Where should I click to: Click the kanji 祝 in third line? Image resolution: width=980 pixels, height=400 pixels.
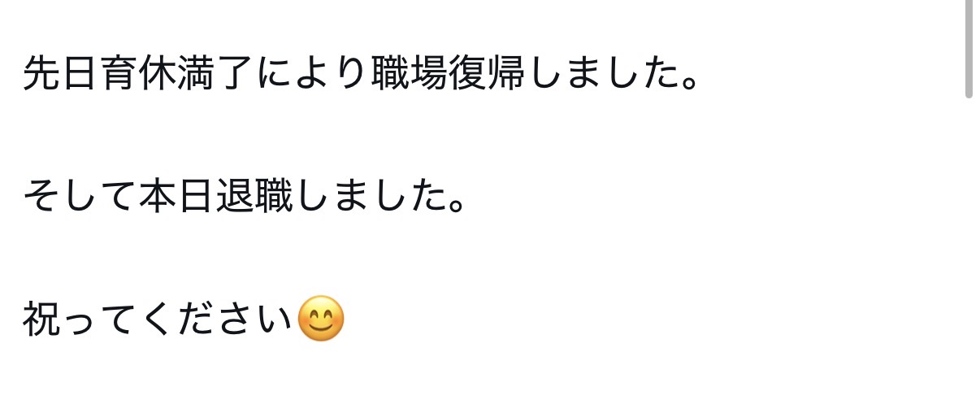[x=42, y=320]
